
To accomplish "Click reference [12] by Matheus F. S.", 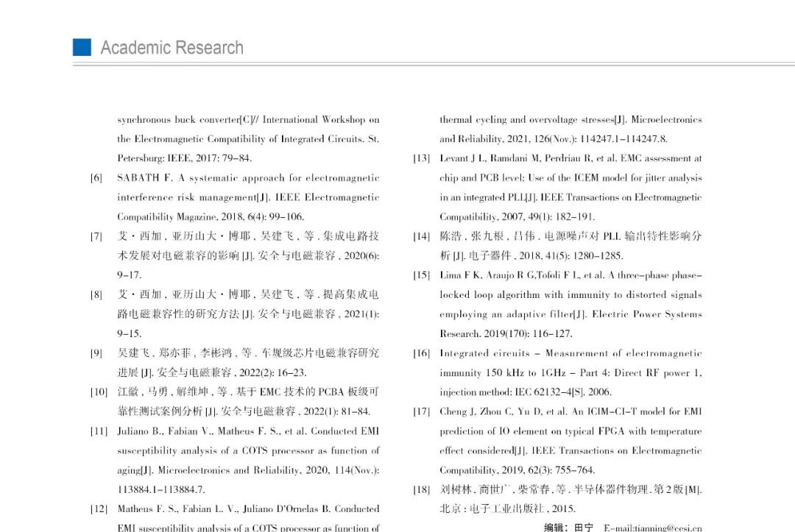I will point(99,509).
